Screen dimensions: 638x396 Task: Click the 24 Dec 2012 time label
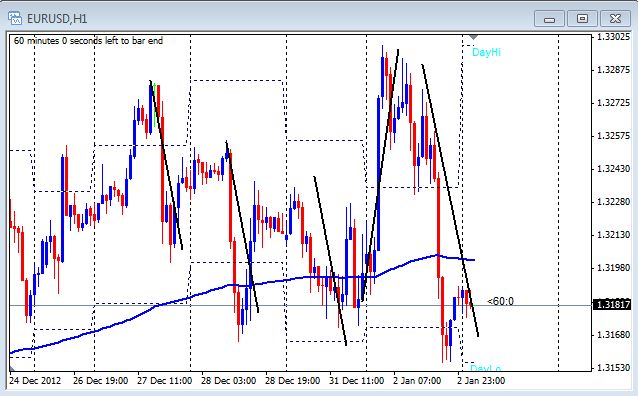35,381
